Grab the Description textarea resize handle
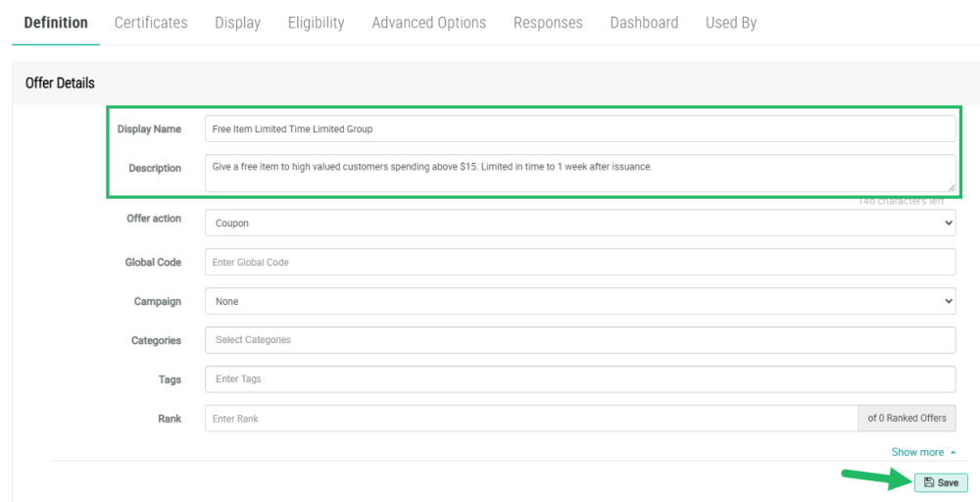Image resolution: width=980 pixels, height=502 pixels. (951, 187)
